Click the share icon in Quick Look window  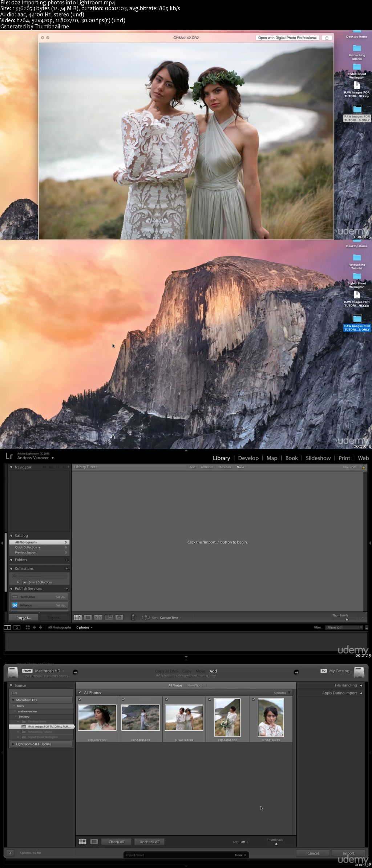click(x=327, y=38)
